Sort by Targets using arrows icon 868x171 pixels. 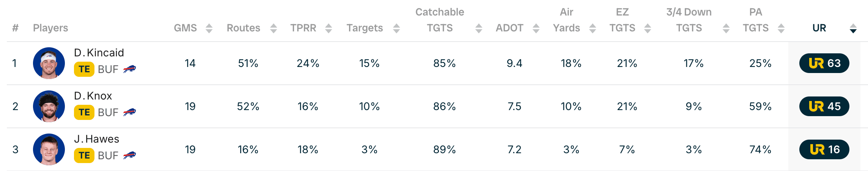tap(396, 28)
